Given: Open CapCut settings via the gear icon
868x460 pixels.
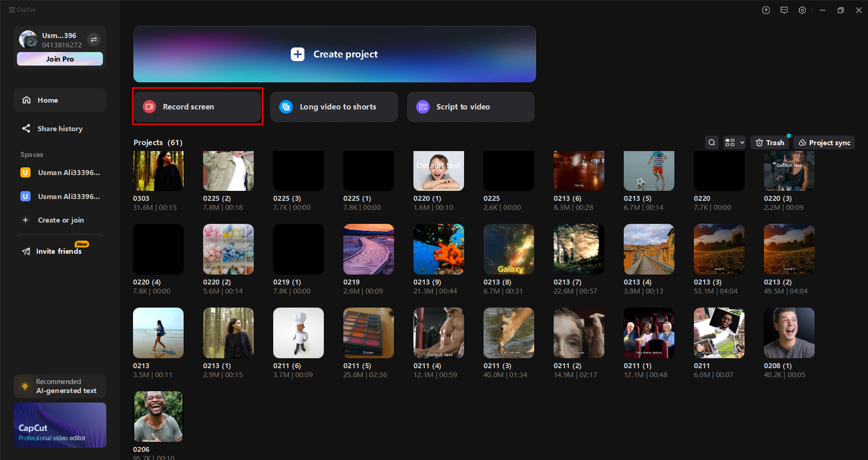Looking at the screenshot, I should click(802, 9).
